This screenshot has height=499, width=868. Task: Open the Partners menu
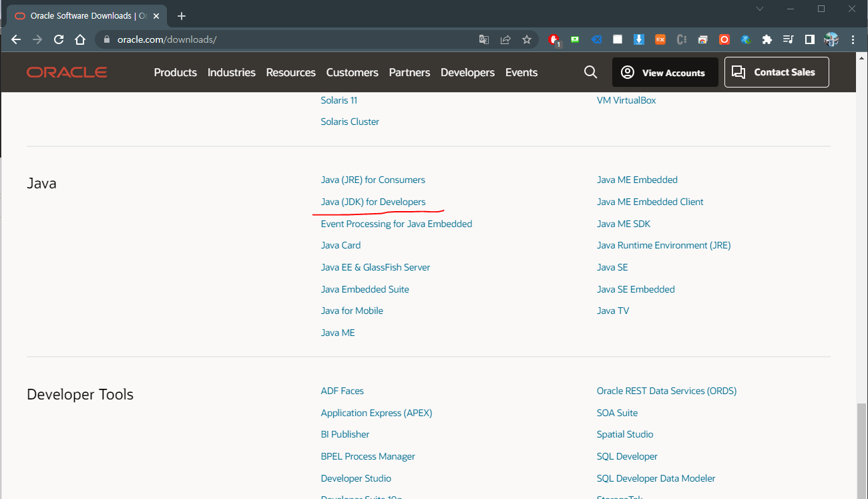pos(410,72)
